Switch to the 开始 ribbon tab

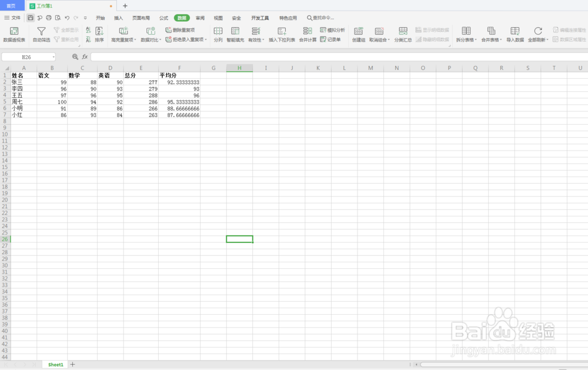click(x=100, y=18)
